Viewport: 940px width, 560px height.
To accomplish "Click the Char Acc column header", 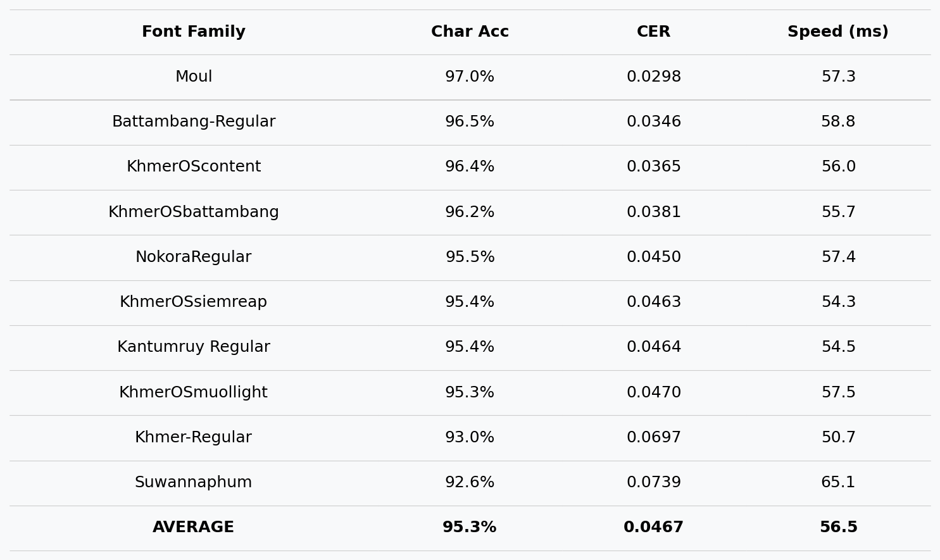I will pos(470,32).
